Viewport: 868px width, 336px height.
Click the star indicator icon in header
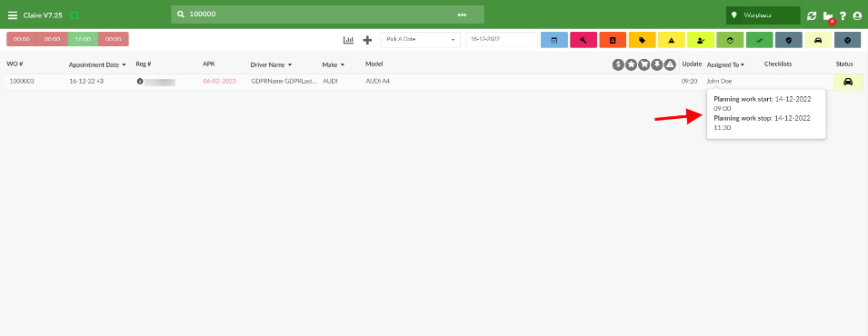coord(631,64)
